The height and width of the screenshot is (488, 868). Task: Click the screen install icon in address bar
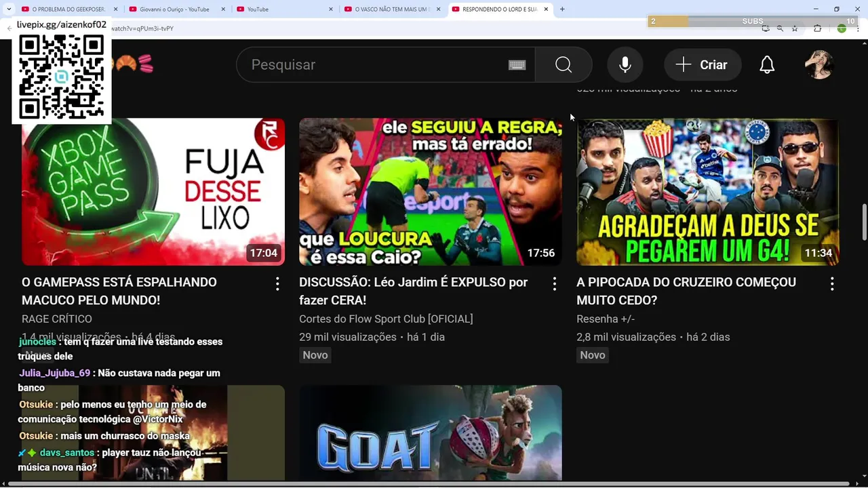766,28
